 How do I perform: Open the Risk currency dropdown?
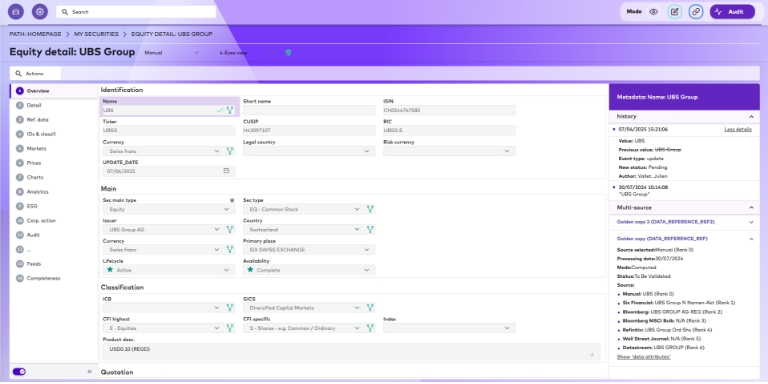tap(449, 151)
